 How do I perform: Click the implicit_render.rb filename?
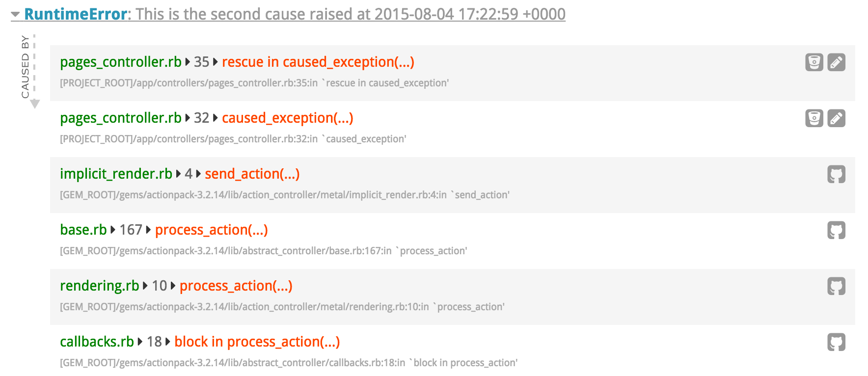(116, 174)
